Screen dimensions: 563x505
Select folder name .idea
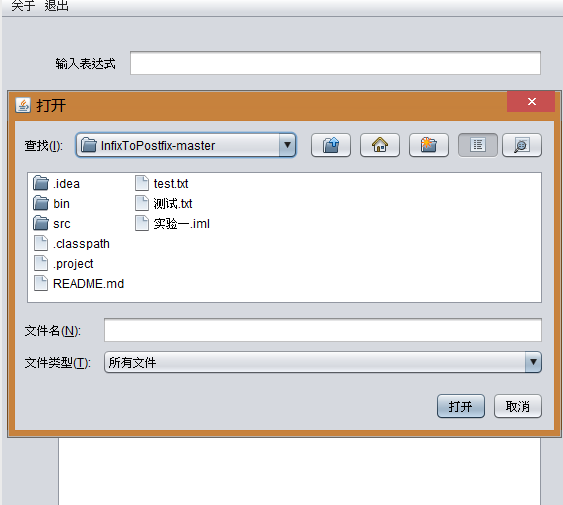66,184
